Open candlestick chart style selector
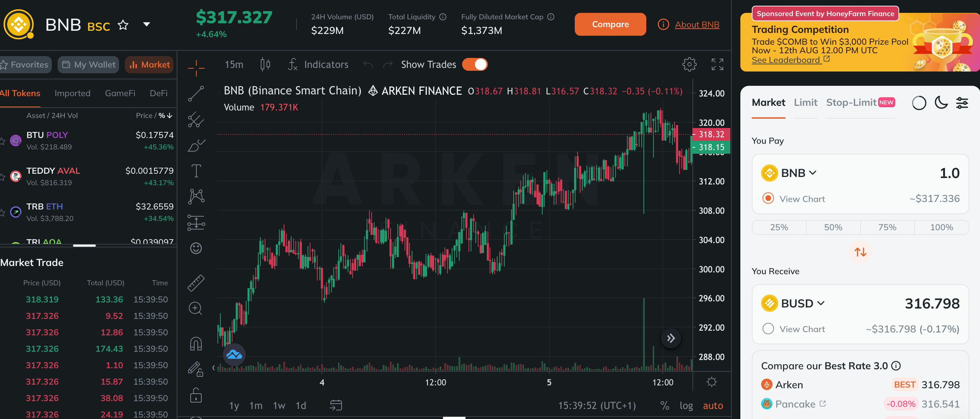The width and height of the screenshot is (980, 419). point(265,64)
